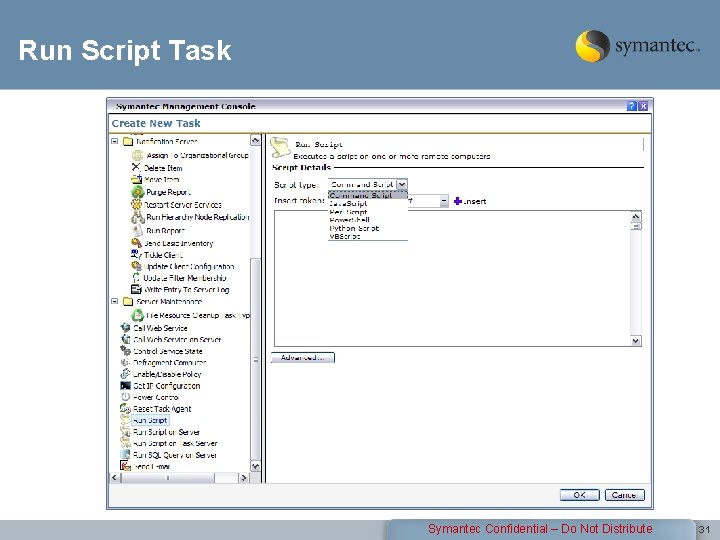Image resolution: width=720 pixels, height=540 pixels.
Task: Click the Advanced... button
Action: pos(303,357)
